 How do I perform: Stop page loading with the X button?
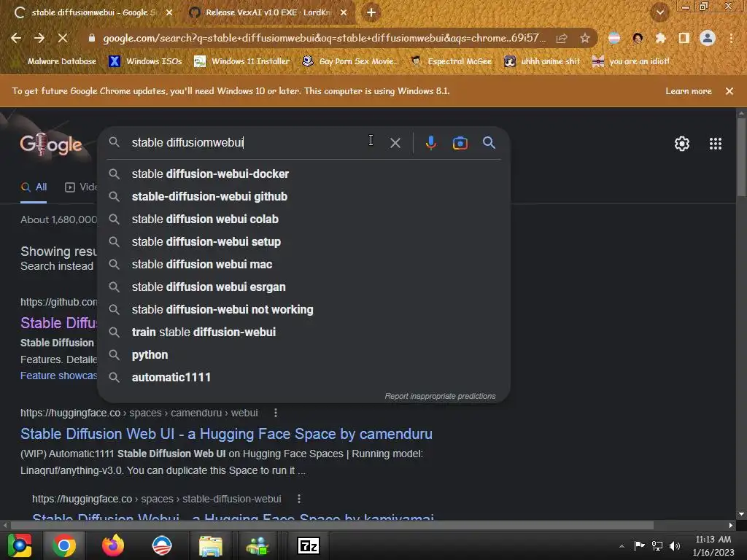tap(63, 38)
